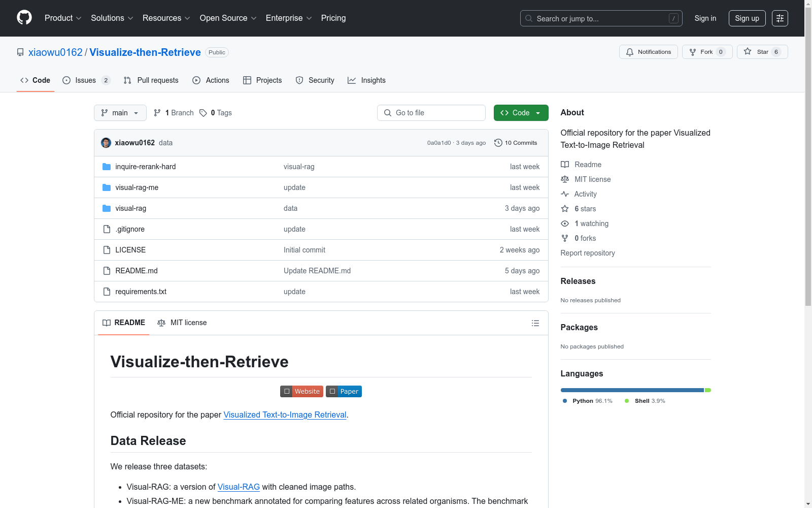
Task: Click the .gitignore file icon
Action: (x=107, y=229)
